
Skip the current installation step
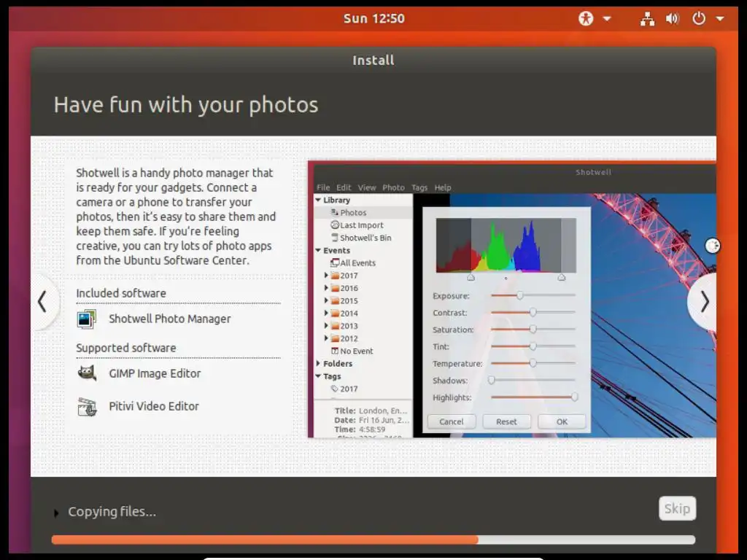677,508
